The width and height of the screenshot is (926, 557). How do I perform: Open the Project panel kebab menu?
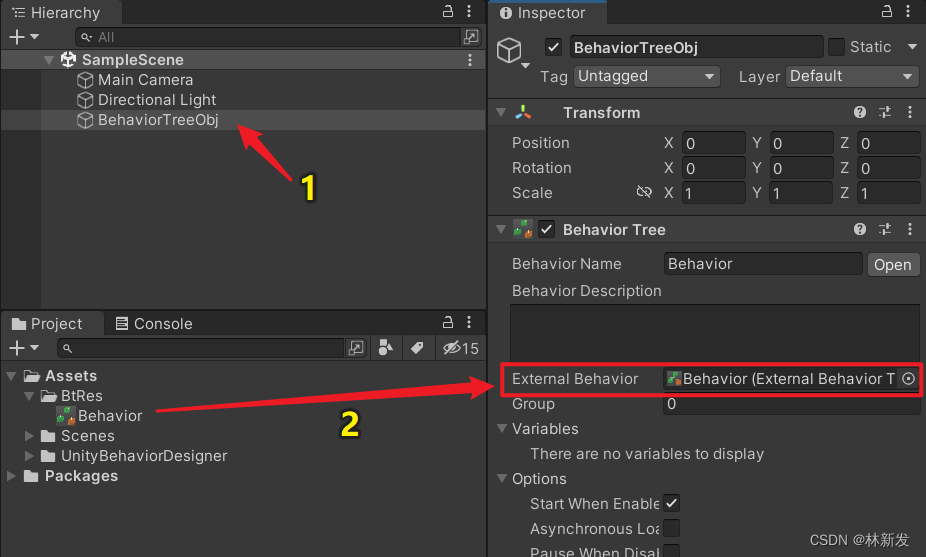point(469,323)
